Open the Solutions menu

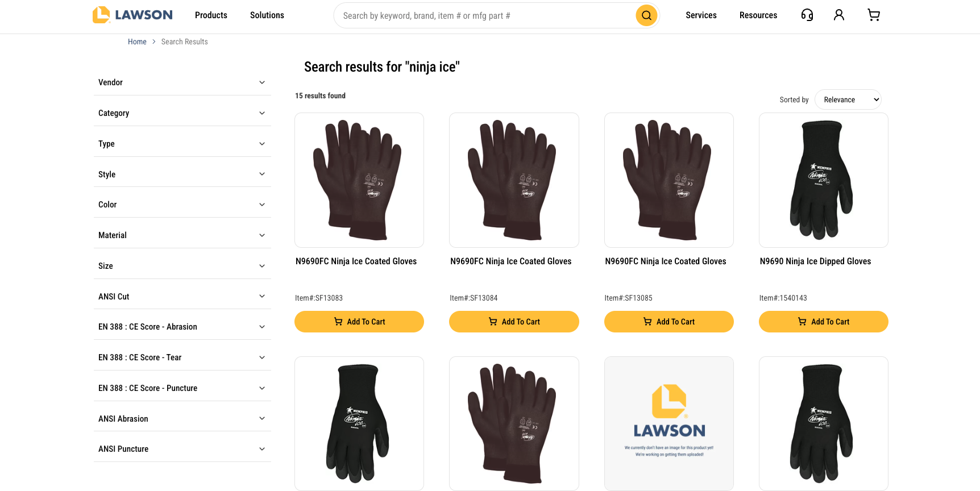point(267,15)
